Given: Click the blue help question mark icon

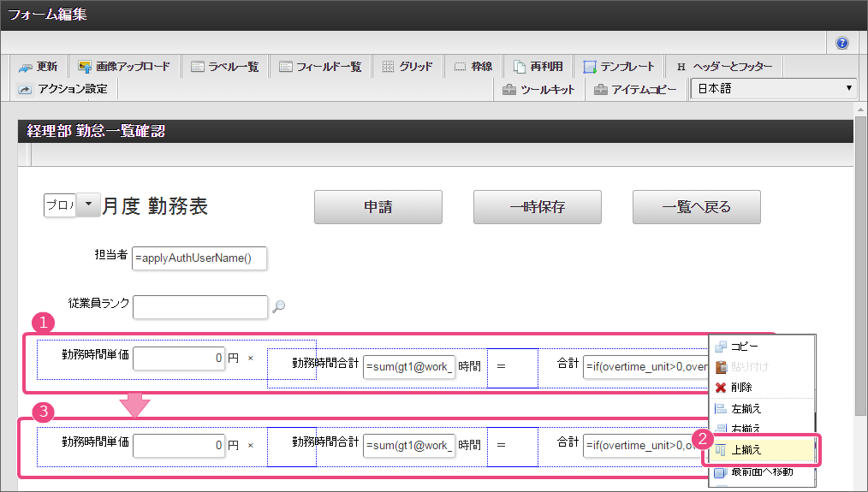Looking at the screenshot, I should point(842,43).
